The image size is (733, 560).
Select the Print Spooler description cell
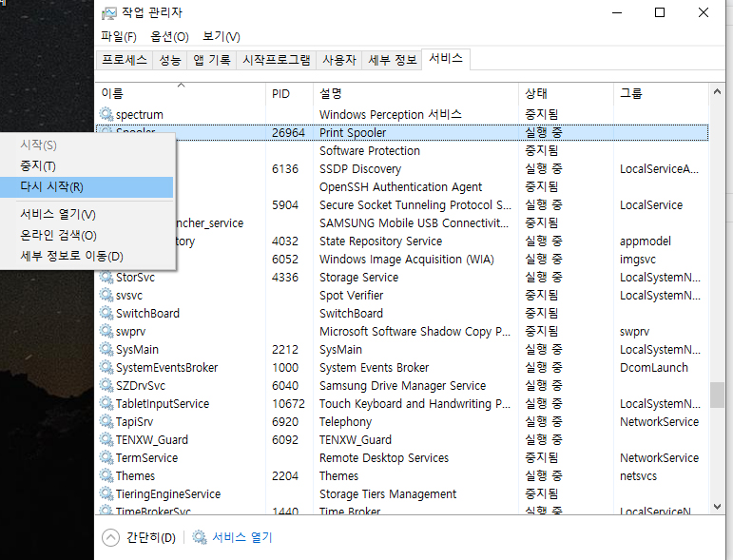click(353, 133)
